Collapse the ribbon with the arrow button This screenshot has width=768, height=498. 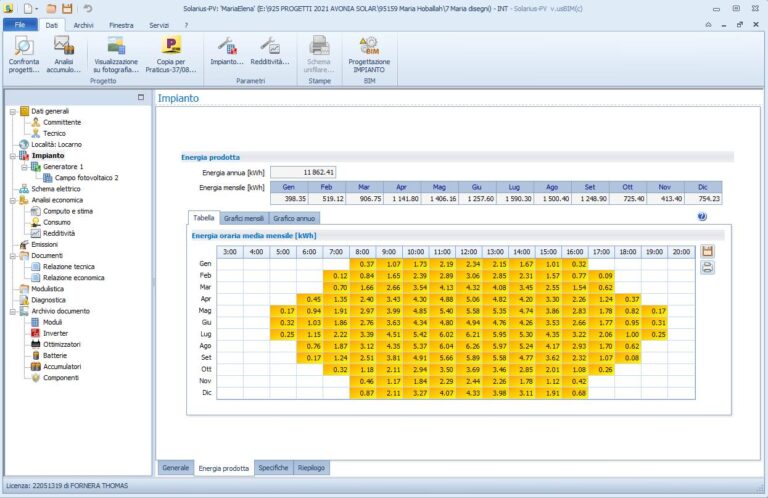pos(708,24)
